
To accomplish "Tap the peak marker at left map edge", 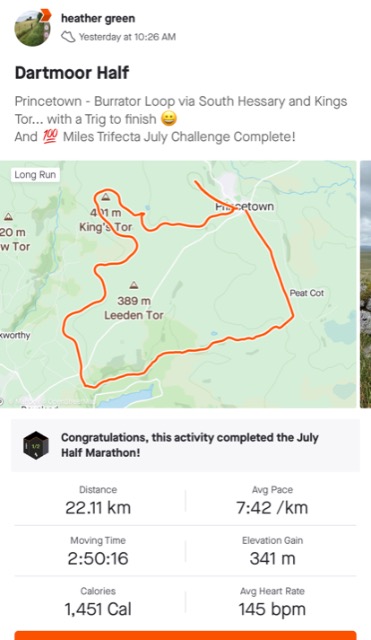I will 8,216.
